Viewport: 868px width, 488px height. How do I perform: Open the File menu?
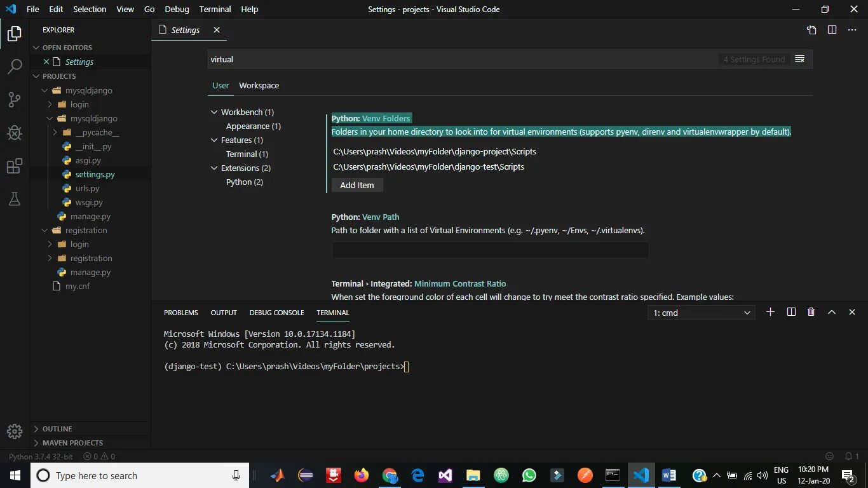click(33, 9)
